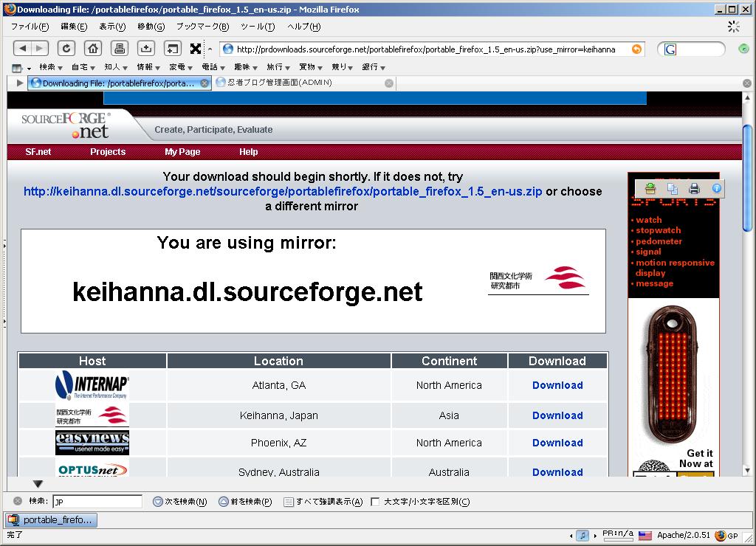This screenshot has width=756, height=546.
Task: Reload the page with the refresh icon
Action: coord(66,48)
